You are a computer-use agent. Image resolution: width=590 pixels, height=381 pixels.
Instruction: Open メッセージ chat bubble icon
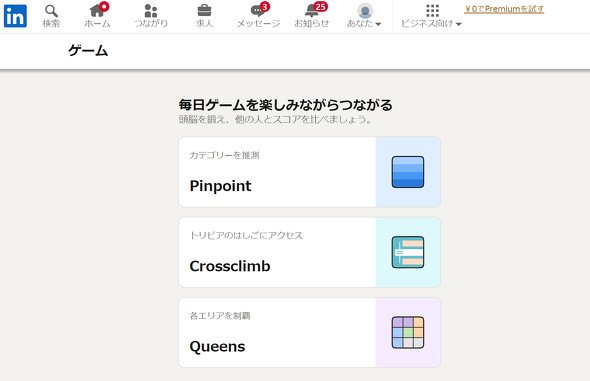click(258, 11)
